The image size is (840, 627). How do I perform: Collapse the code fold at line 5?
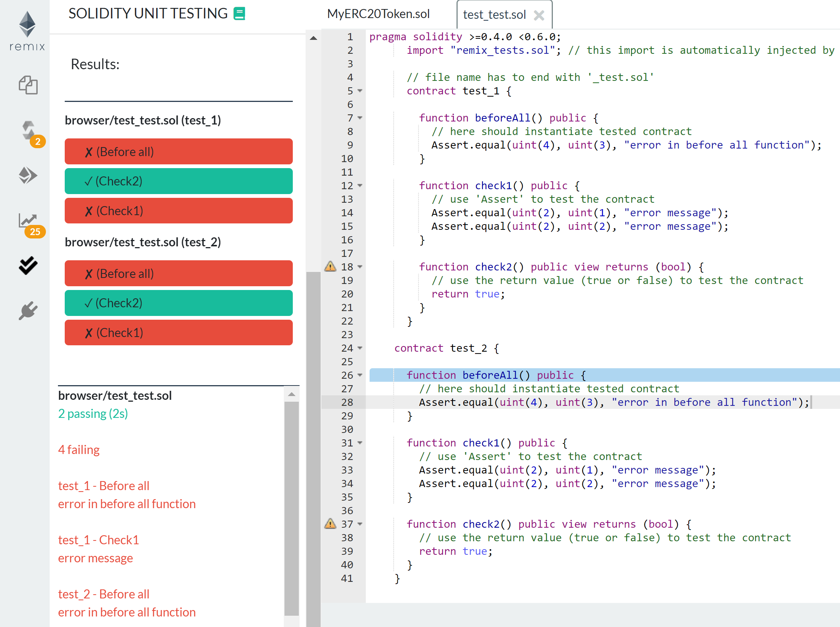pos(360,91)
